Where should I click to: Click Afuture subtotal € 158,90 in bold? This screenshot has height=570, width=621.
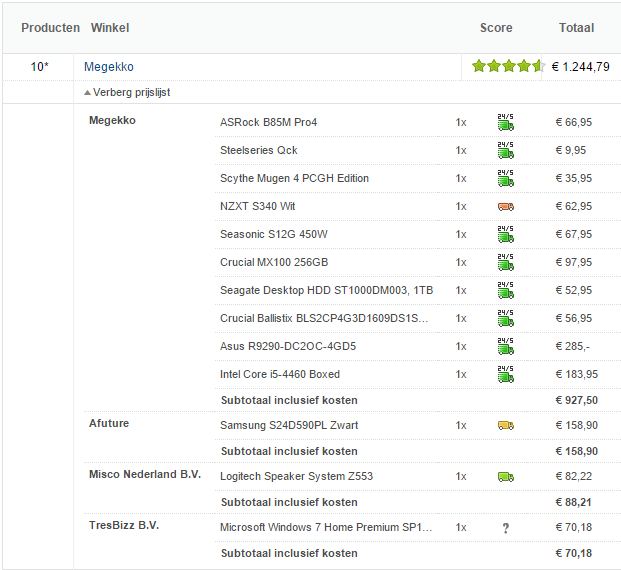pyautogui.click(x=577, y=451)
